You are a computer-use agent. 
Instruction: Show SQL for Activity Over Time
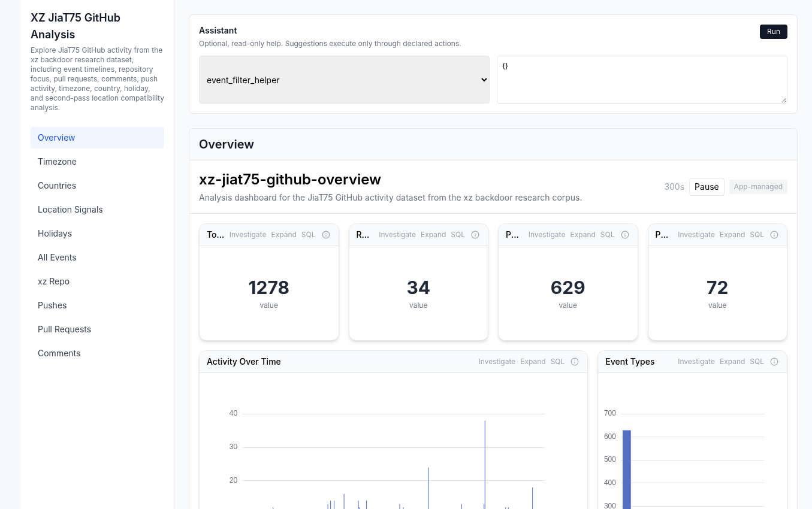(x=557, y=362)
